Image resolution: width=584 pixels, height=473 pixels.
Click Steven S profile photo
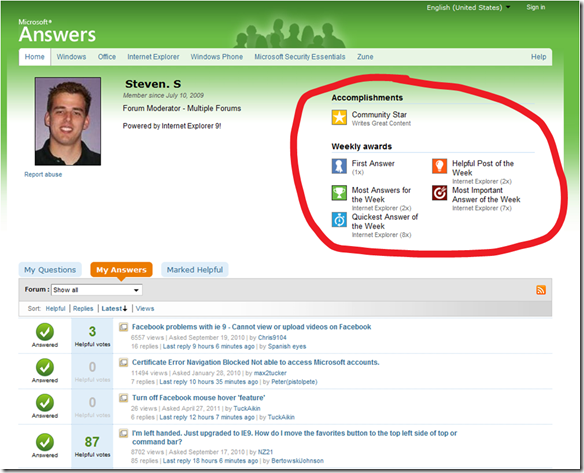tap(68, 121)
